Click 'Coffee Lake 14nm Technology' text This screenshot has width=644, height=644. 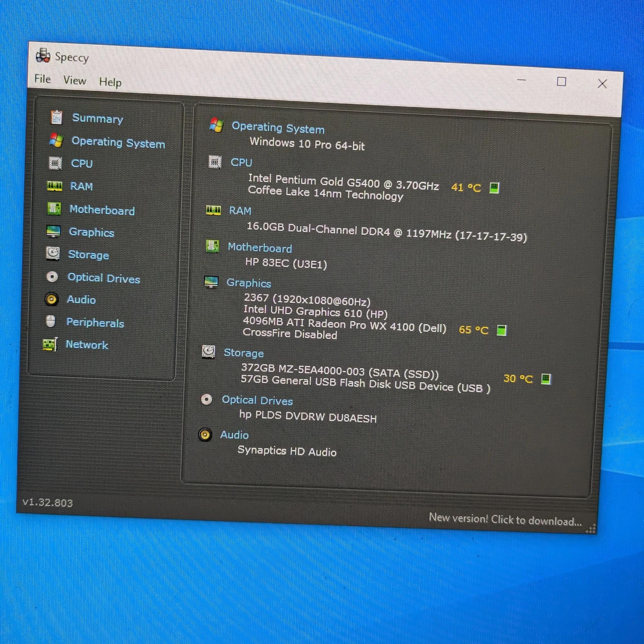[325, 193]
